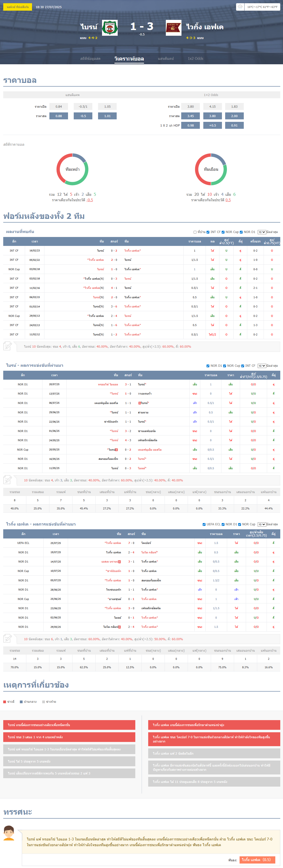Viewport: 283px width, 868px height.
Task: Click the 16/02/23 head-to-head row score 0 - 2
Action: point(114,251)
